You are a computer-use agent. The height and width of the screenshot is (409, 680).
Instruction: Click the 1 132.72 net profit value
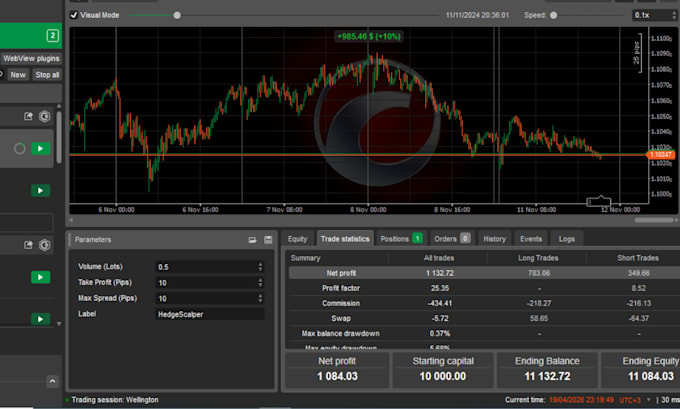[439, 273]
